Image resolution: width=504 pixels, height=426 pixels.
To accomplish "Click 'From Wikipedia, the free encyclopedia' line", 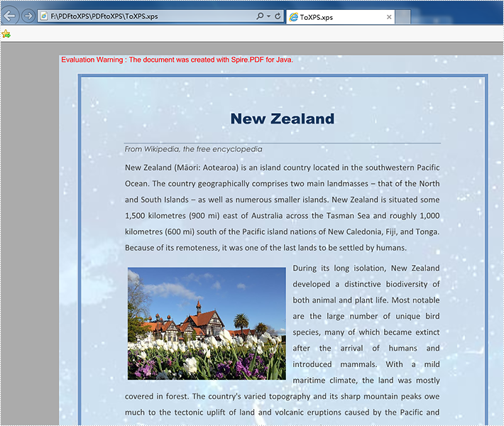I will click(x=193, y=149).
